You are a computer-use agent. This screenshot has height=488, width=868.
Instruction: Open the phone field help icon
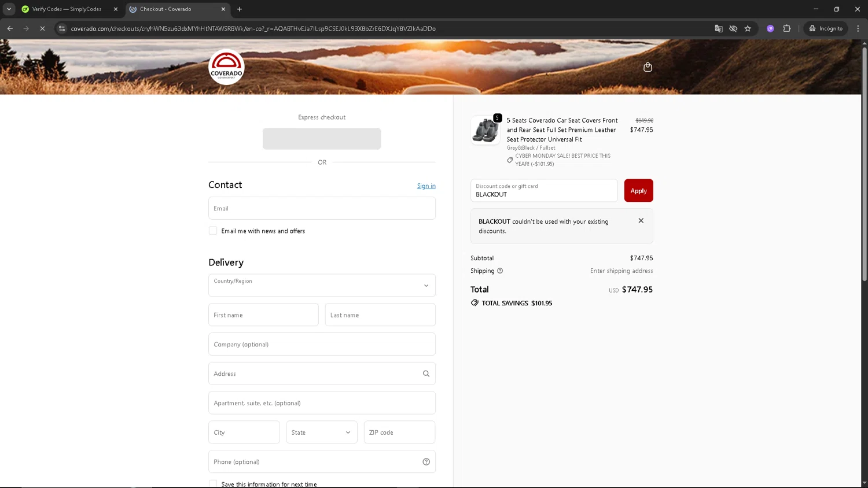pos(426,461)
